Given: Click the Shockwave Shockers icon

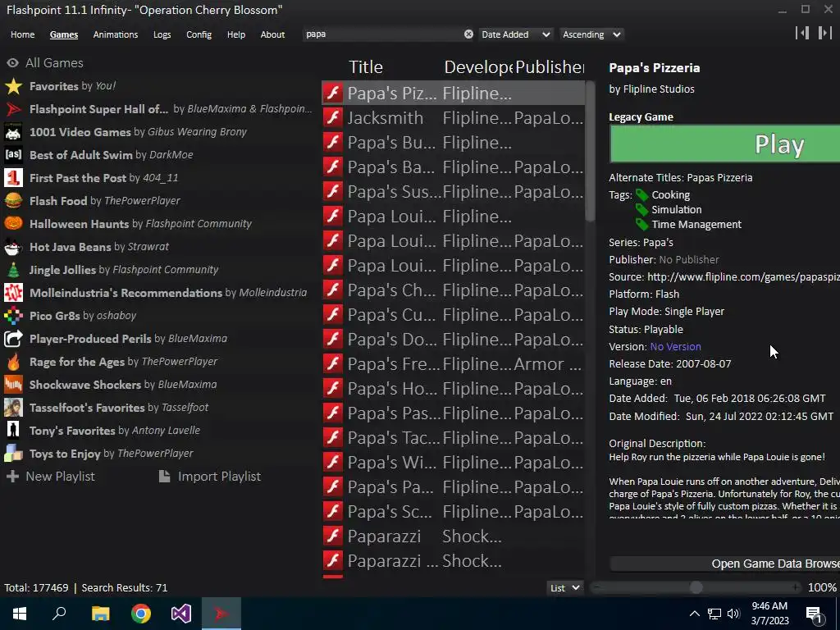Looking at the screenshot, I should [x=13, y=385].
